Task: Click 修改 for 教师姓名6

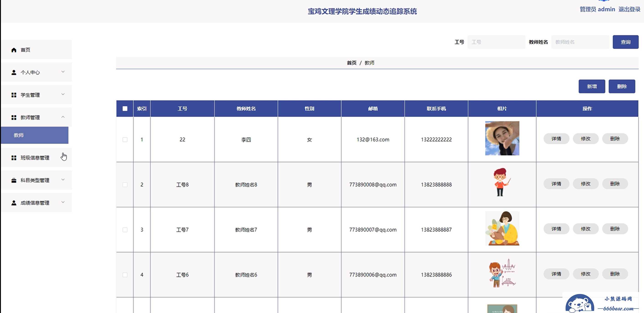Action: coord(585,274)
